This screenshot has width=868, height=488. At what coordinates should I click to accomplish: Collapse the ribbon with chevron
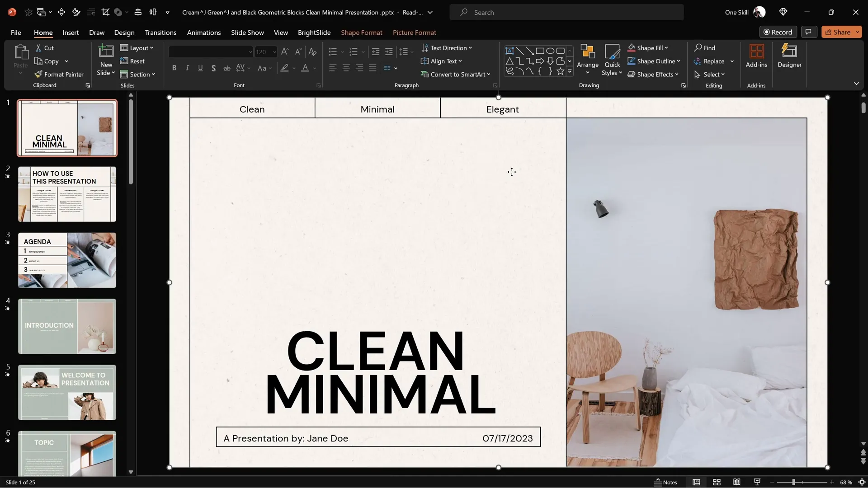(856, 84)
